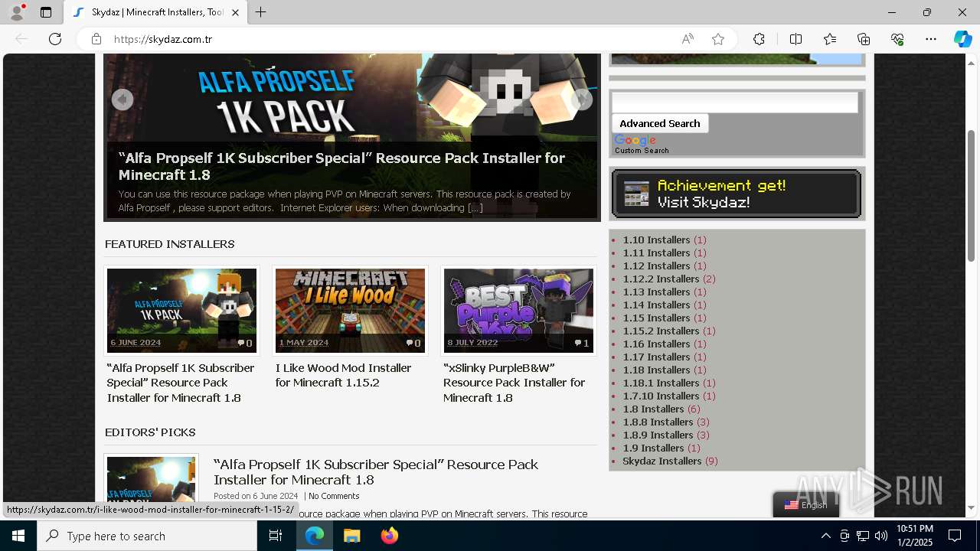
Task: Open the 1.8 Installers category
Action: pos(653,409)
